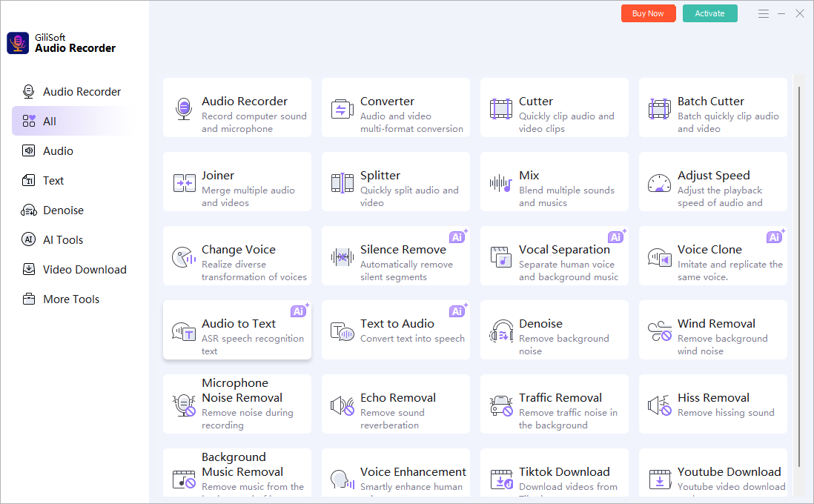Go to Video Download sidebar section
This screenshot has height=504, width=814.
point(85,270)
